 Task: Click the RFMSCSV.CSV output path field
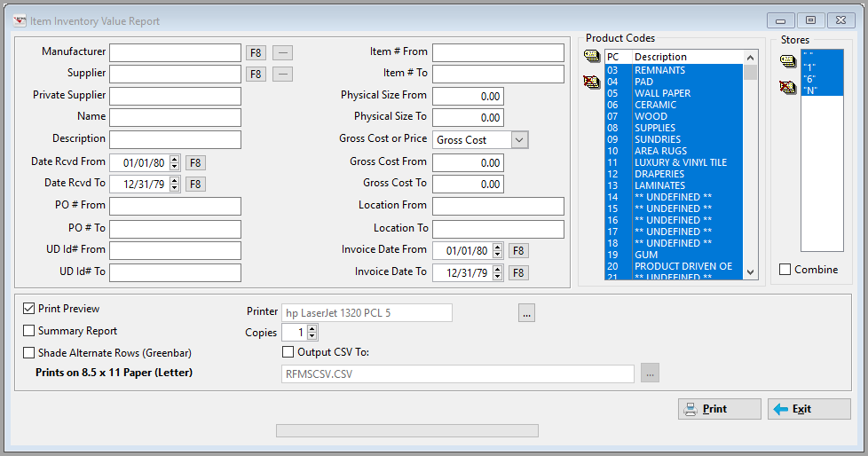tap(458, 374)
